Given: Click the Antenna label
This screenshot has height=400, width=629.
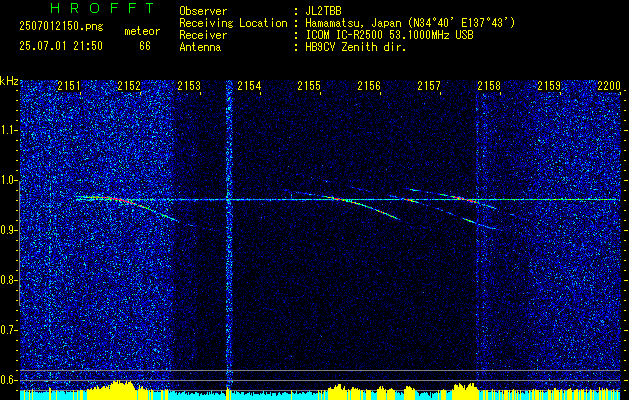Looking at the screenshot, I should 200,47.
